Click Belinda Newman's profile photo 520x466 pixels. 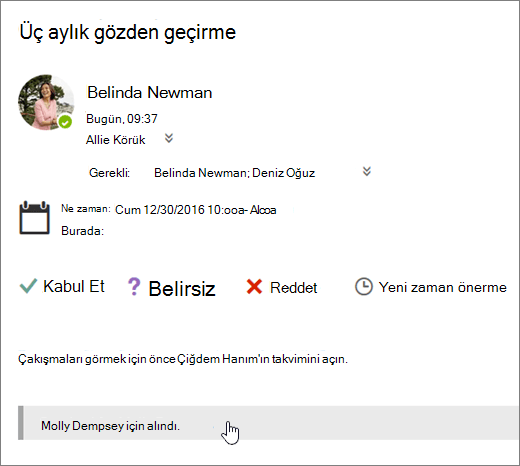[x=46, y=102]
